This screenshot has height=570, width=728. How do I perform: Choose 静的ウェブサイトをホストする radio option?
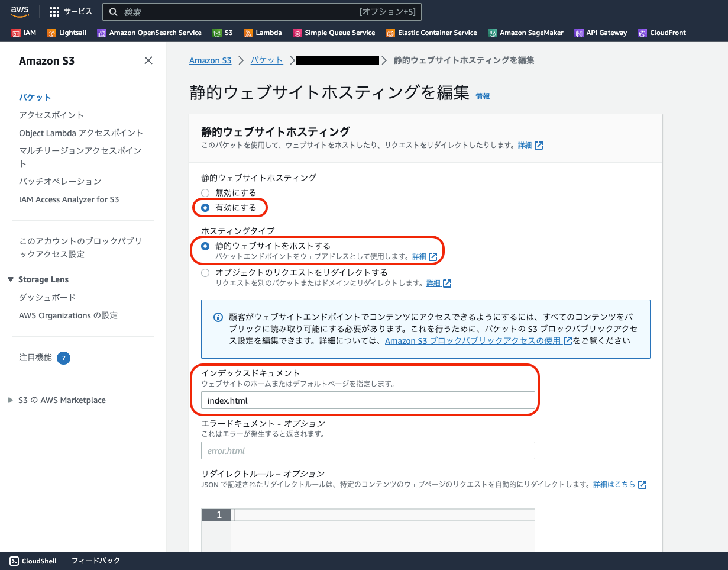tap(205, 246)
